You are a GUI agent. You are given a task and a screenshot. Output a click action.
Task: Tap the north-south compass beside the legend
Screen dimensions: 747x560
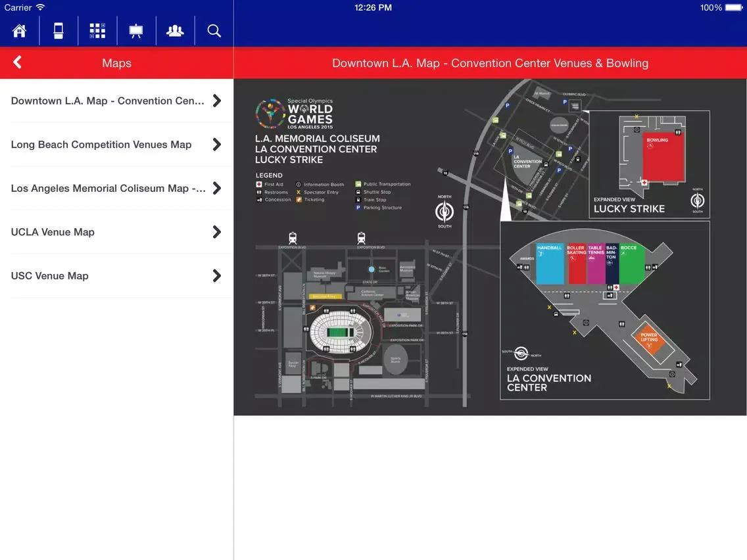[x=445, y=212]
